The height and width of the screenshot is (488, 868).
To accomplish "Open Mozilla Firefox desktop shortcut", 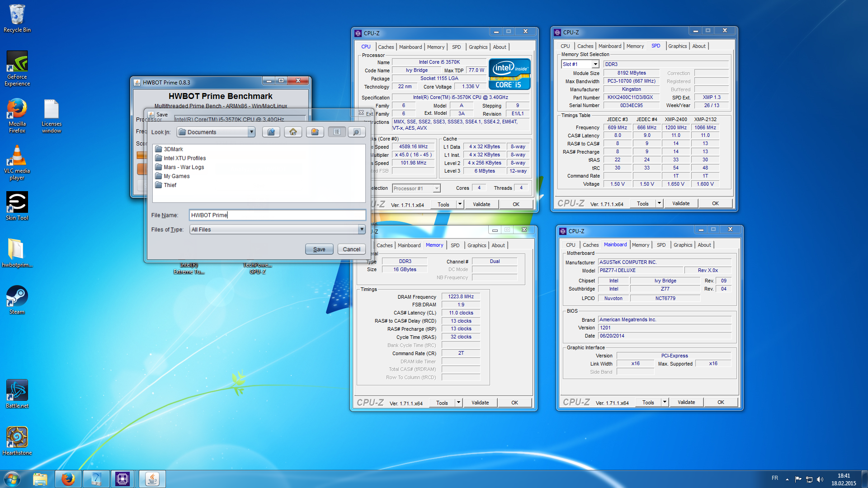I will point(17,115).
